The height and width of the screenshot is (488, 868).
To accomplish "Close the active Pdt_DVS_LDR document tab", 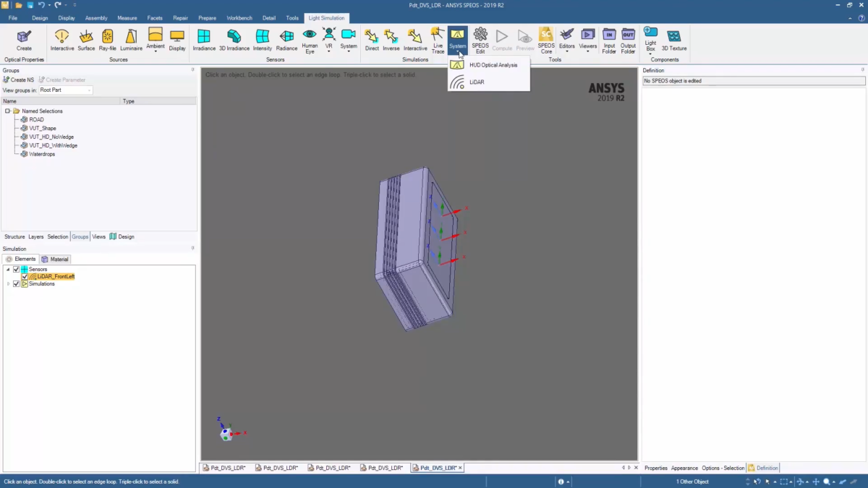I will coord(461,468).
